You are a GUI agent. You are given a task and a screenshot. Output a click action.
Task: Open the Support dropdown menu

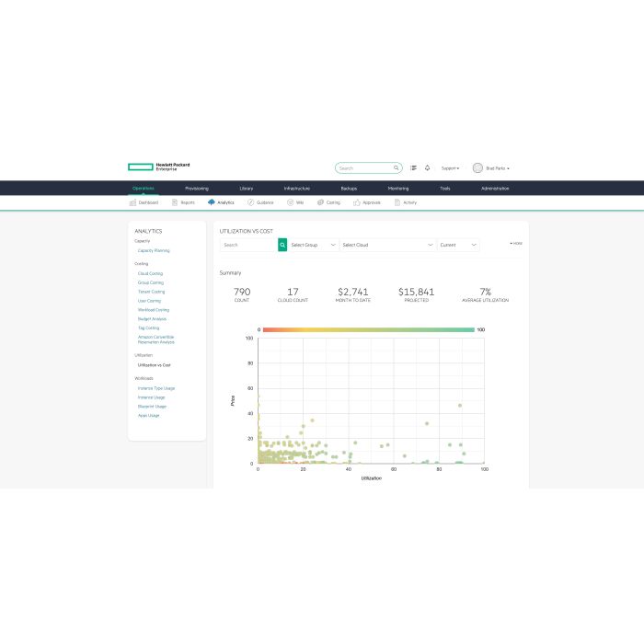click(450, 168)
